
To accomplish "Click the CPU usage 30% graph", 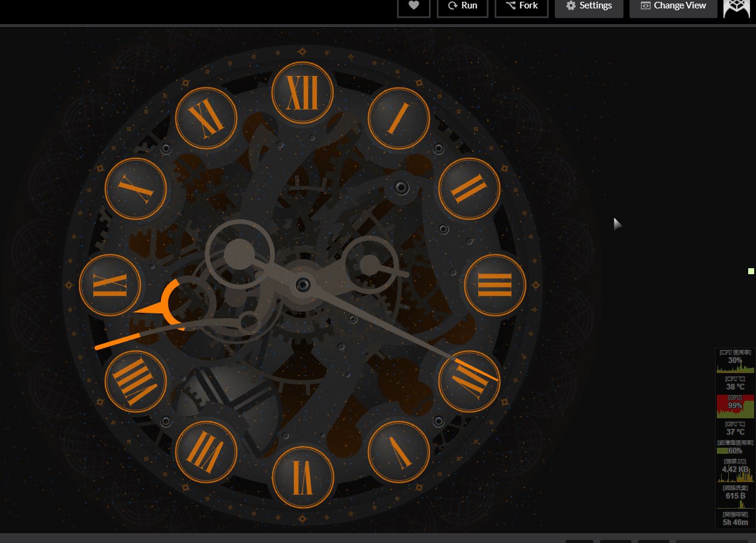I will pos(735,365).
